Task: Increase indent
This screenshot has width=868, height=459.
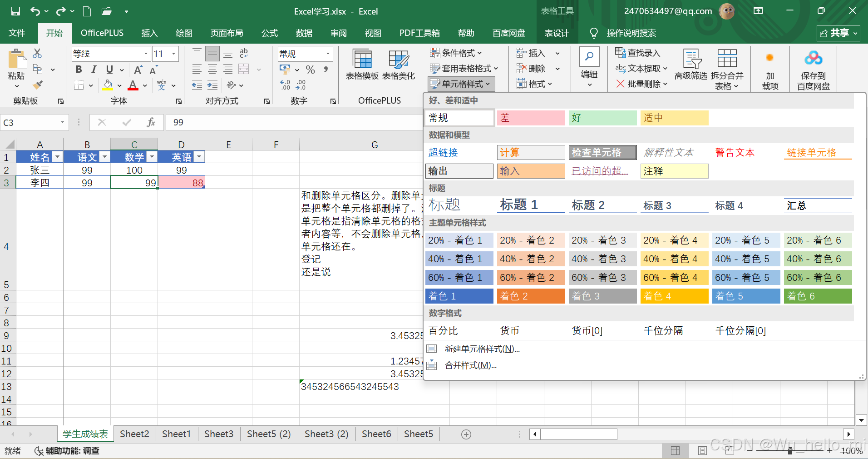Action: click(212, 85)
